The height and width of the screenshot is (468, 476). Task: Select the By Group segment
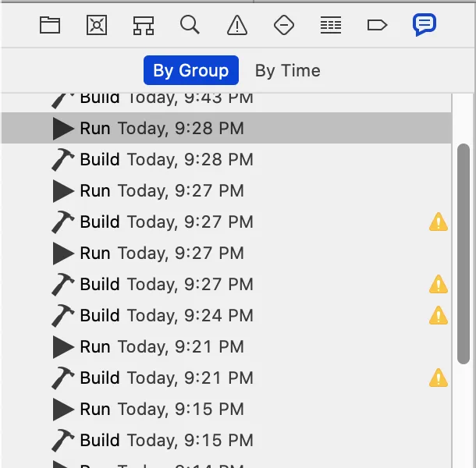pos(191,70)
